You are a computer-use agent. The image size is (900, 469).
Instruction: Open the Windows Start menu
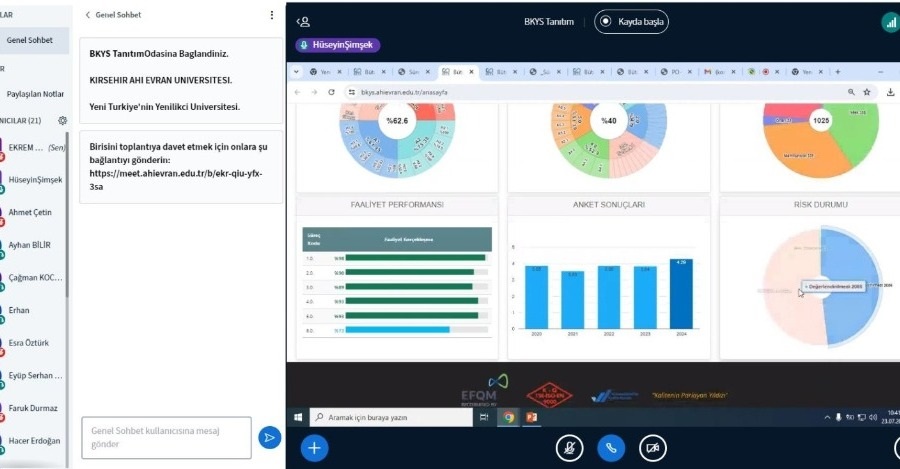297,417
